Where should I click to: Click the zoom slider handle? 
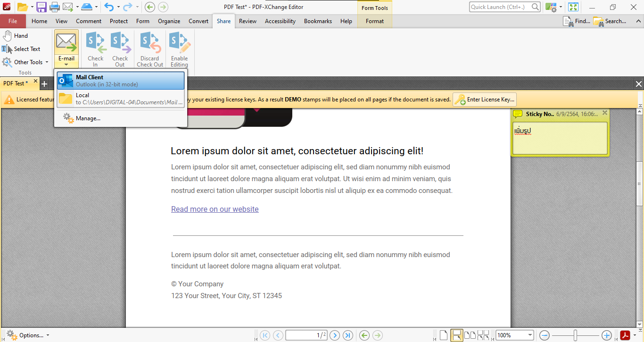point(576,335)
